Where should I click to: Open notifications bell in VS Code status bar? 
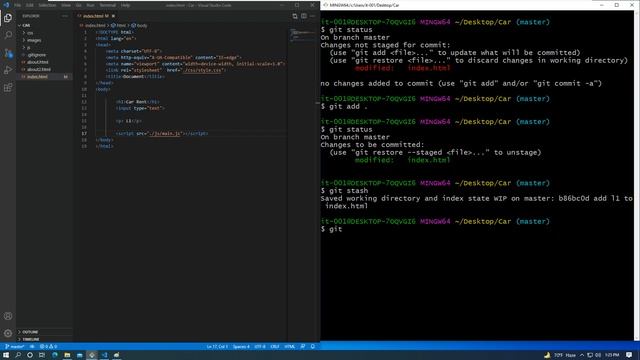tap(313, 347)
